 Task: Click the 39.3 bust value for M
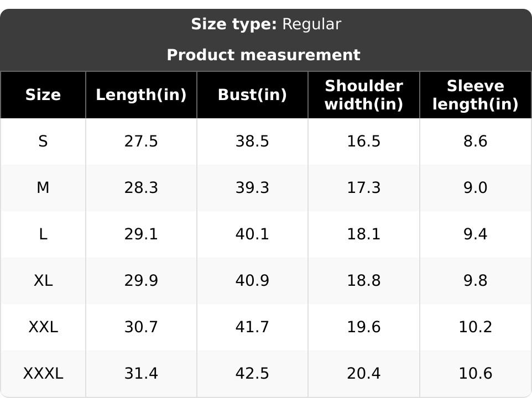(x=252, y=188)
